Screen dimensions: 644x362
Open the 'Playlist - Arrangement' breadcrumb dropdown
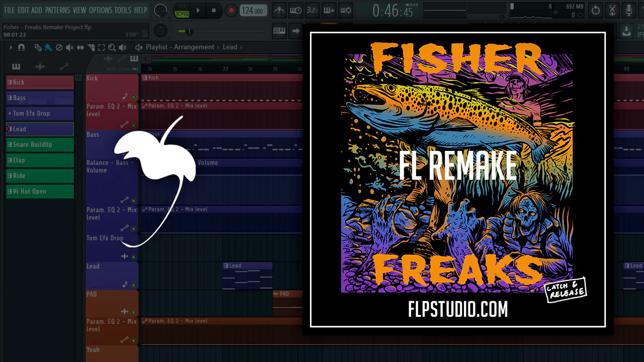point(180,47)
